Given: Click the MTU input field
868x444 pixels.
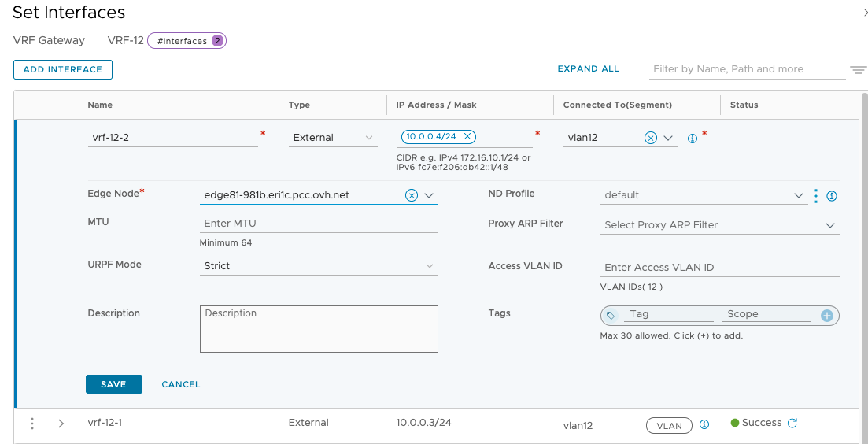Looking at the screenshot, I should coord(319,224).
